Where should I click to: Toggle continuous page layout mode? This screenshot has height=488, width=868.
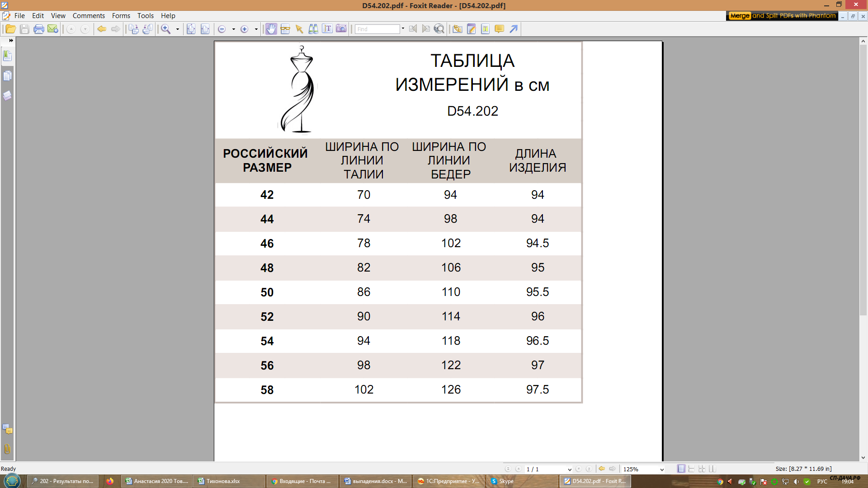(x=691, y=469)
